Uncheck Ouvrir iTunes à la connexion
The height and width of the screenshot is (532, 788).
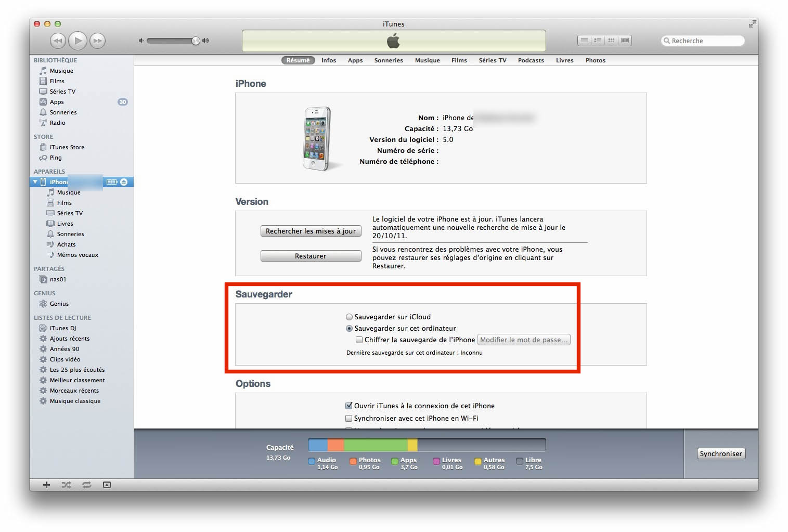pos(349,406)
